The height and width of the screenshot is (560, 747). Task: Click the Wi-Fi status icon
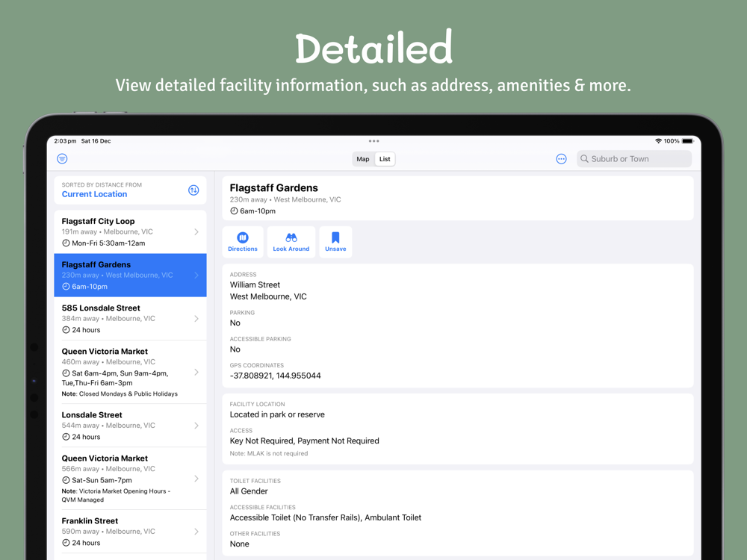658,141
